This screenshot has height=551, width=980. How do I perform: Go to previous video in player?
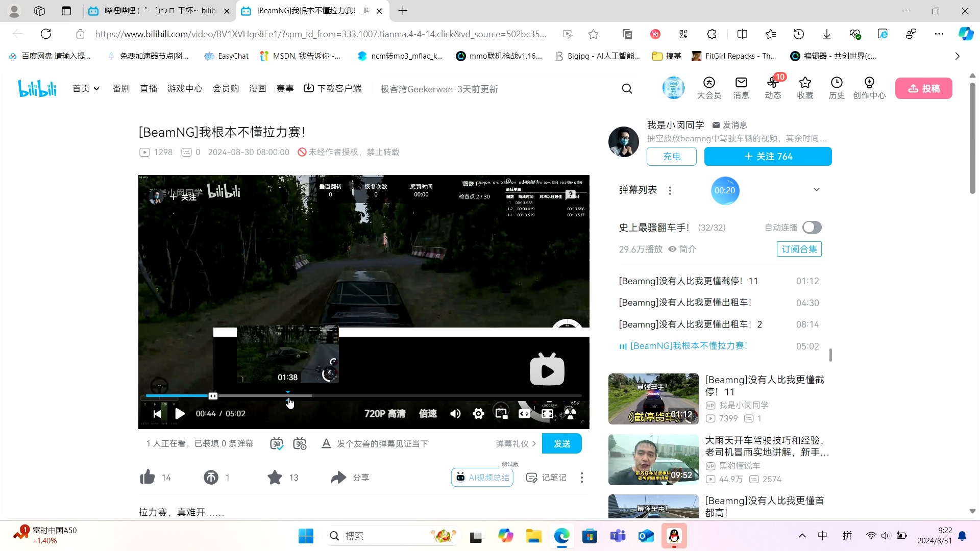[157, 414]
